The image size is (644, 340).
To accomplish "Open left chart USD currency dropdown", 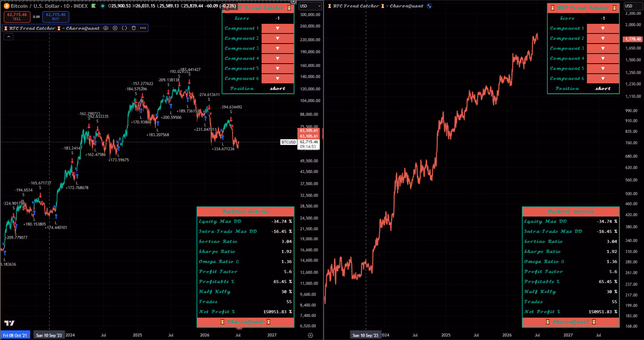I will (x=310, y=6).
